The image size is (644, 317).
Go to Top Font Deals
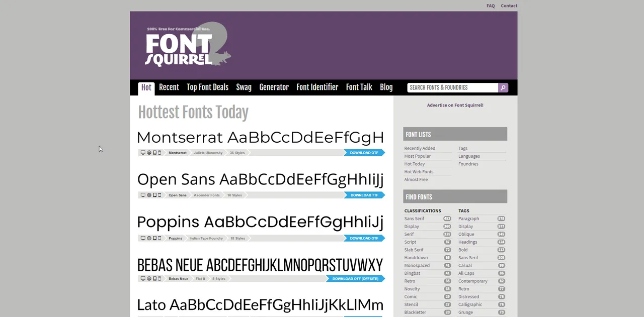(x=207, y=87)
